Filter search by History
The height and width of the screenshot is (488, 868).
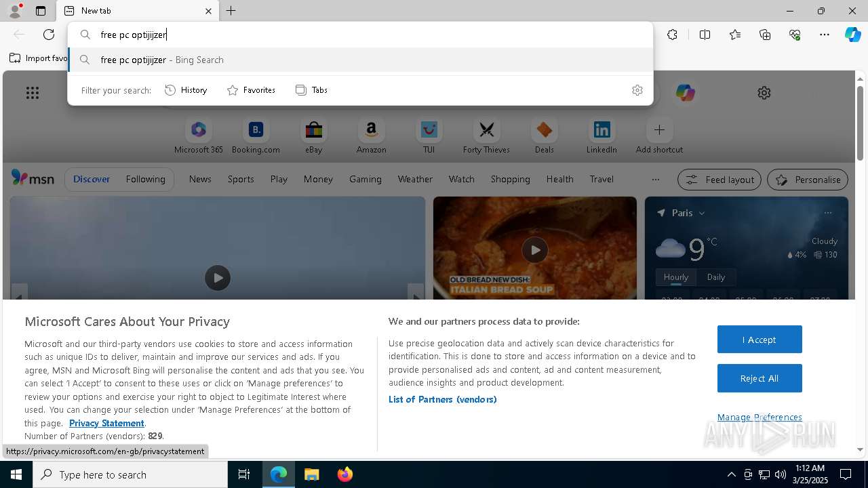coord(186,90)
